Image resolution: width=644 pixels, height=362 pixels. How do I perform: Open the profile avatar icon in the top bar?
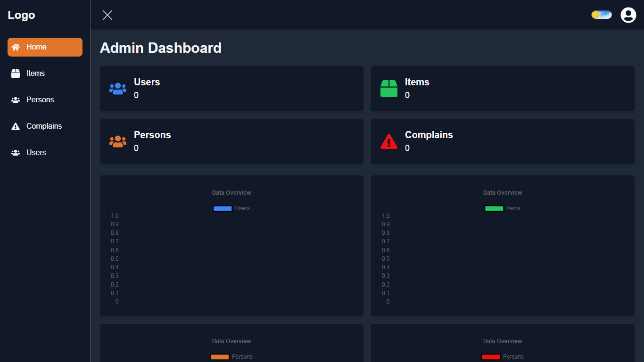(x=628, y=15)
